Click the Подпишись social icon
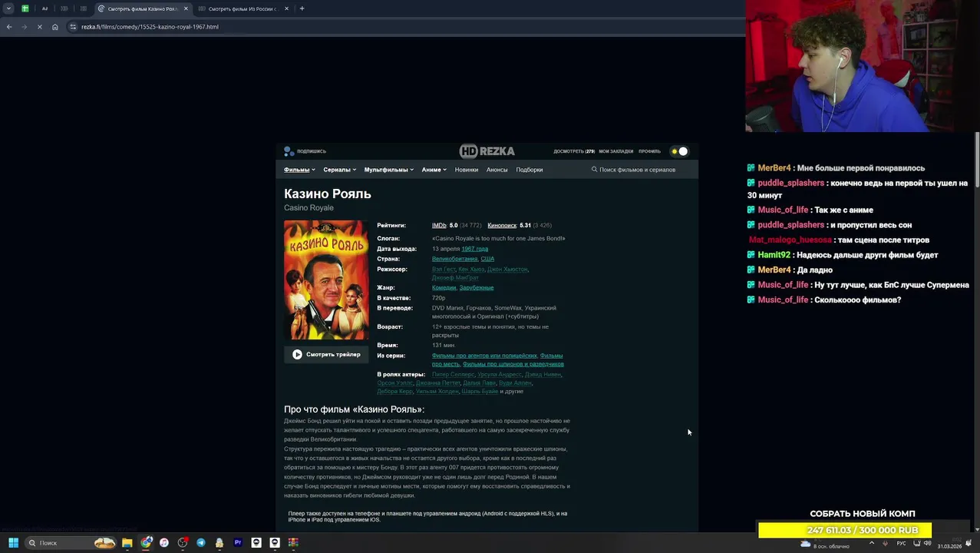This screenshot has width=980, height=553. (x=289, y=151)
